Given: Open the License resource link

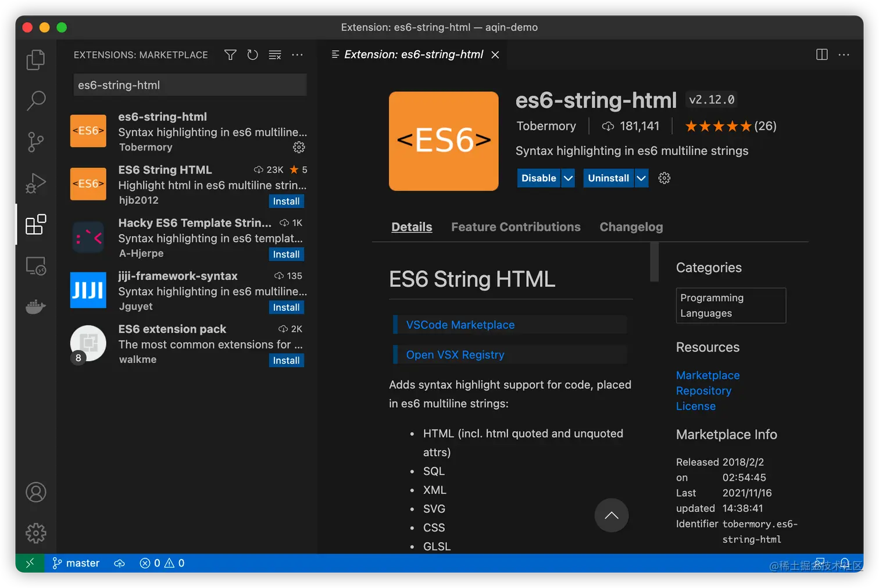Looking at the screenshot, I should click(696, 406).
